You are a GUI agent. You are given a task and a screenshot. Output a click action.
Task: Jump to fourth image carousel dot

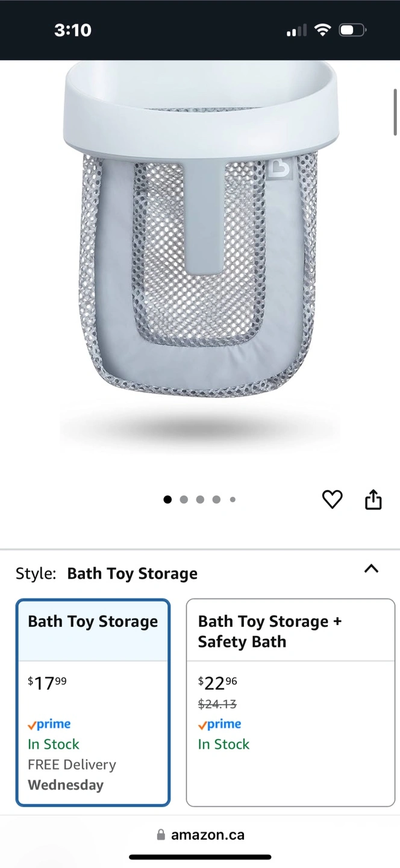[x=216, y=499]
